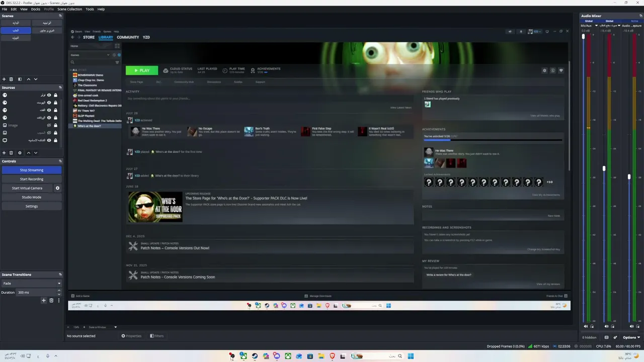Screen dimensions: 644x362
Task: Open scene filters in the Scenes toolbar
Action: pyautogui.click(x=20, y=79)
